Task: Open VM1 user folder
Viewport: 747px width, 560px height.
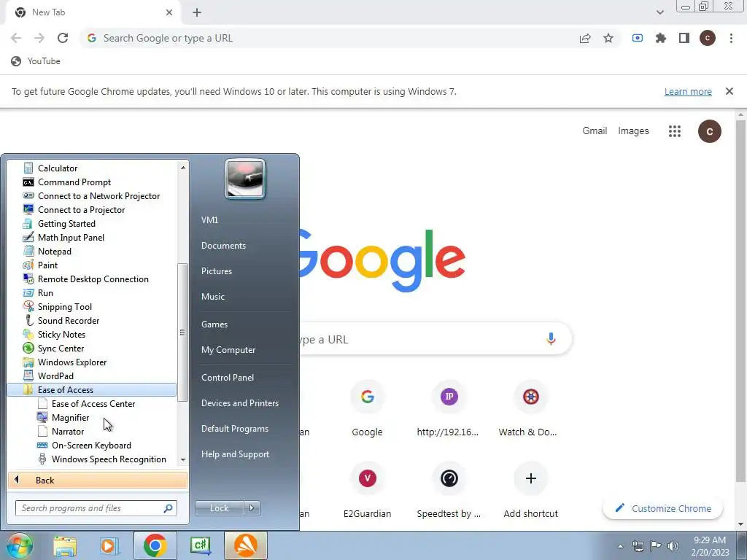Action: click(x=209, y=219)
